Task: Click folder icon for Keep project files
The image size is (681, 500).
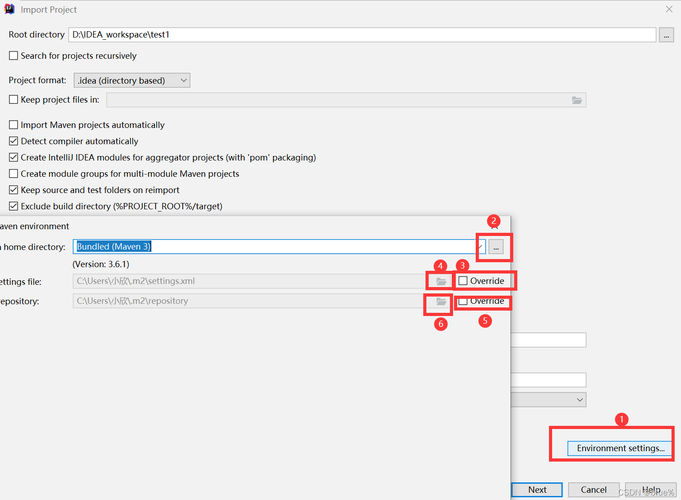Action: [576, 100]
